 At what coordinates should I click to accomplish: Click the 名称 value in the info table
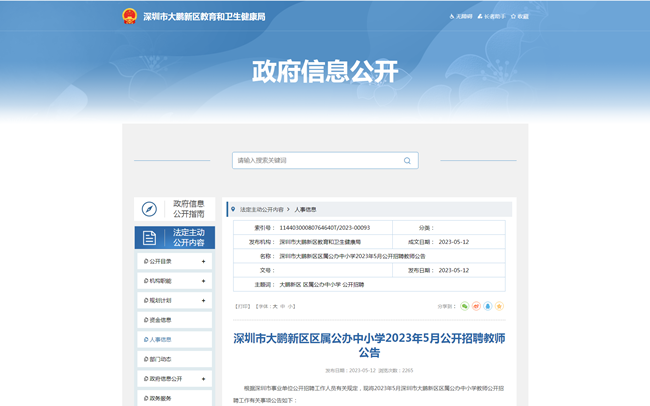tap(352, 256)
